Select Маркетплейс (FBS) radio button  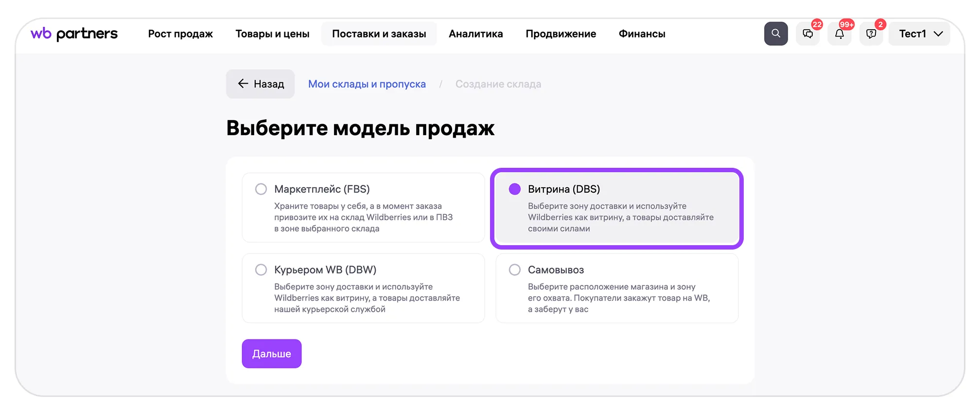point(261,189)
